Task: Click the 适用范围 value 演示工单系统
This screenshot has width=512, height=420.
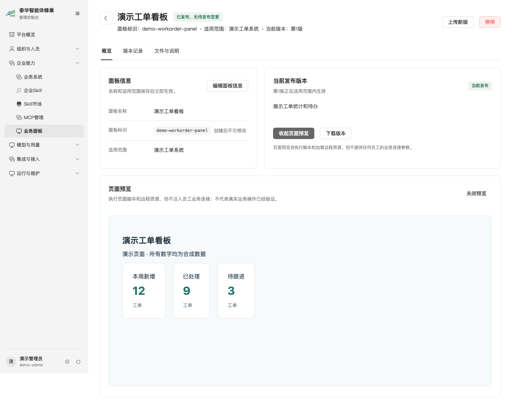Action: (x=169, y=150)
